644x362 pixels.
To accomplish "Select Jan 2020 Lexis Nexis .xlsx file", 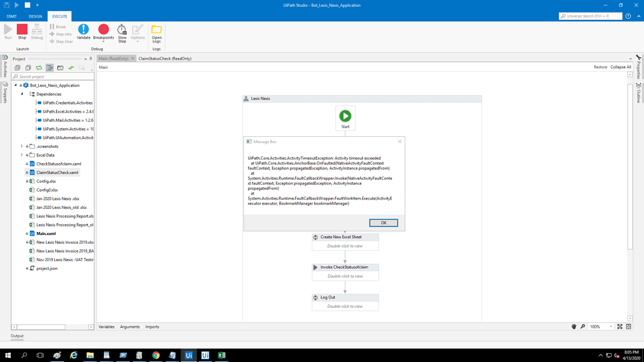I will tap(57, 198).
